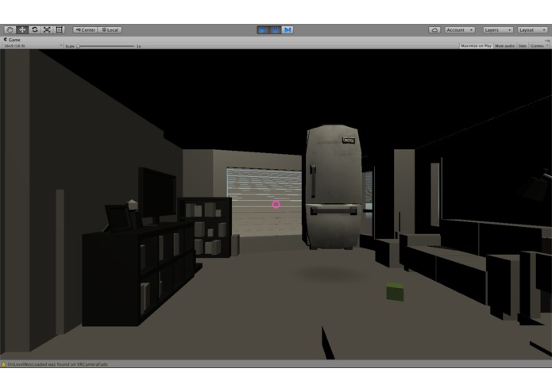Open the 16x9 aspect ratio dropdown

click(x=33, y=46)
